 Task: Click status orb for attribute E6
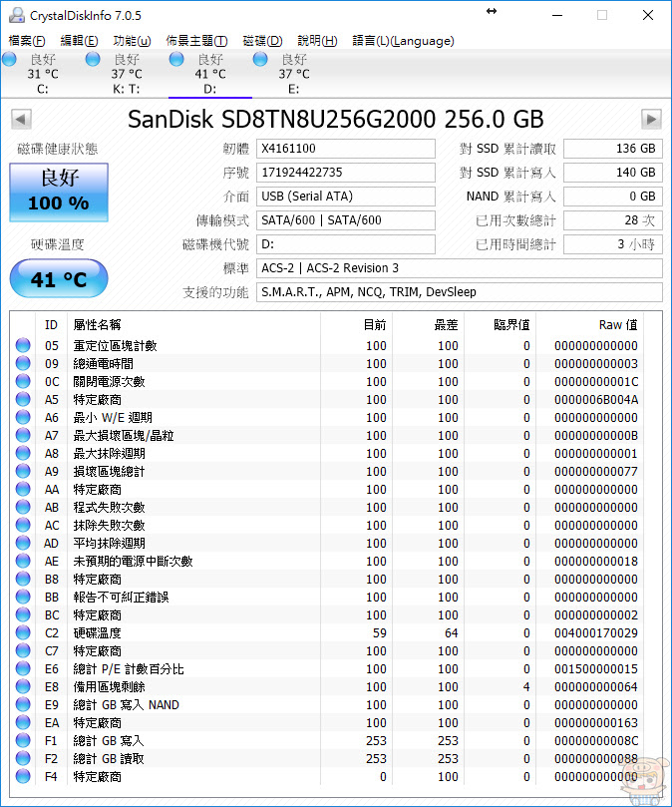tap(23, 668)
